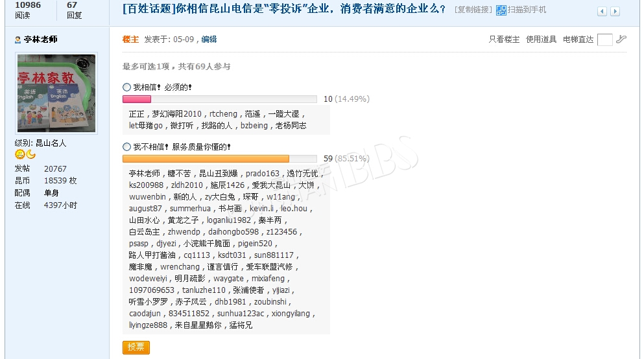This screenshot has height=359, width=644.
Task: Click the 10986 阅读 view count
Action: click(28, 10)
